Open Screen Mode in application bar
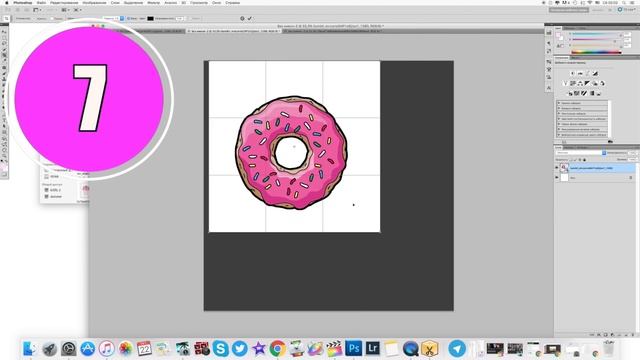 click(x=77, y=10)
